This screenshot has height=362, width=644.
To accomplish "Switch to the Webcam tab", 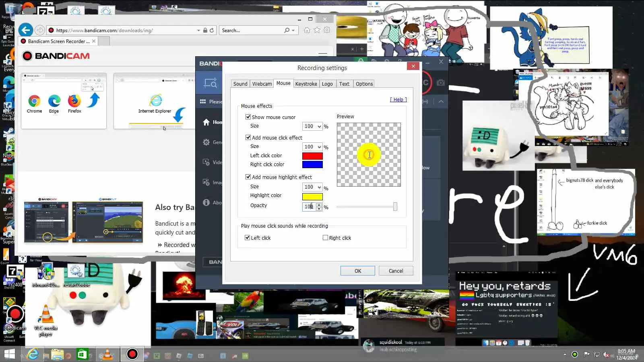I will (x=262, y=84).
